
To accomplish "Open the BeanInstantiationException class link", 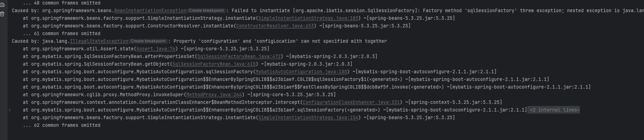I will pos(150,11).
